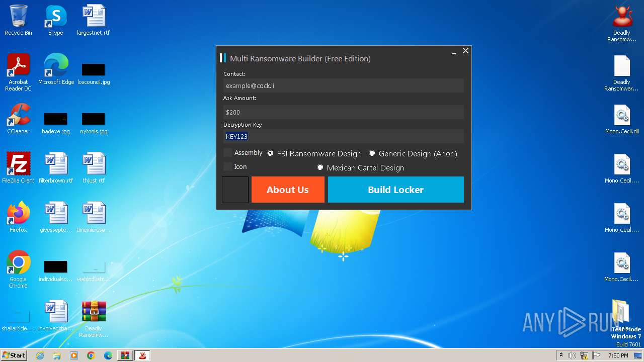Tick the Assembly checkbox
This screenshot has height=362, width=644.
click(x=228, y=152)
